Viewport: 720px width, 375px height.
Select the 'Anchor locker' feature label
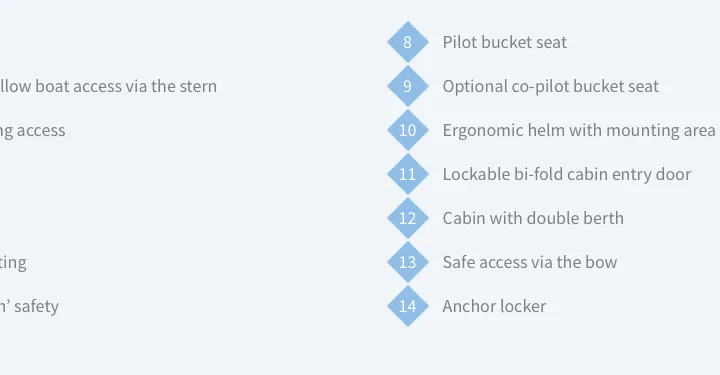(x=494, y=306)
